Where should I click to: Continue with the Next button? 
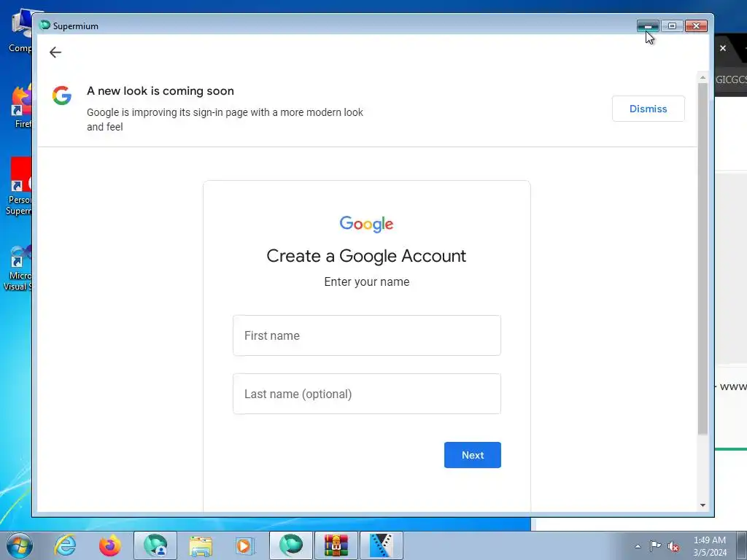pyautogui.click(x=472, y=455)
